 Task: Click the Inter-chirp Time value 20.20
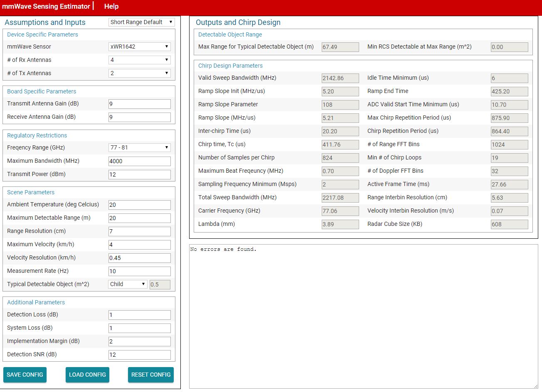pyautogui.click(x=340, y=131)
